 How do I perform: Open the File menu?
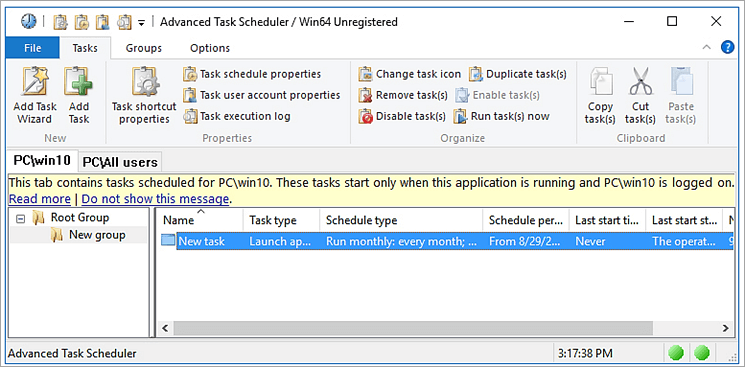32,48
